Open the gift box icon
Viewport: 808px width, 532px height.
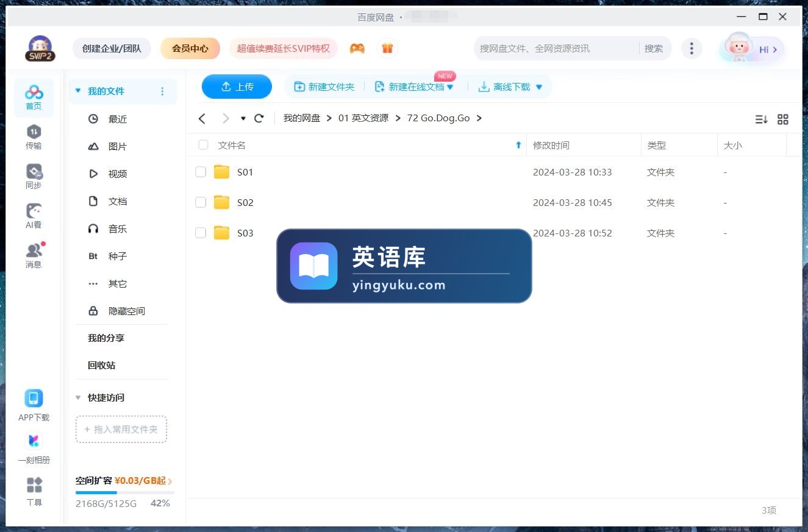387,48
